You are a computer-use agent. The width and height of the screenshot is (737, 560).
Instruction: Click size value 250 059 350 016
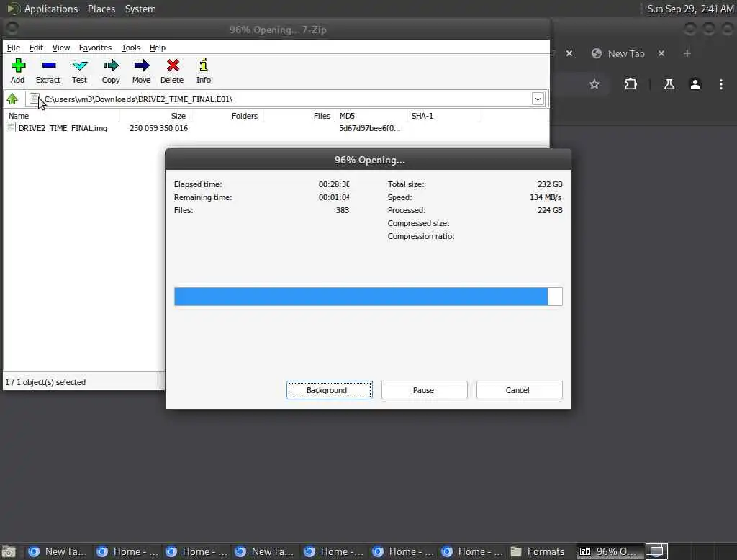(158, 128)
